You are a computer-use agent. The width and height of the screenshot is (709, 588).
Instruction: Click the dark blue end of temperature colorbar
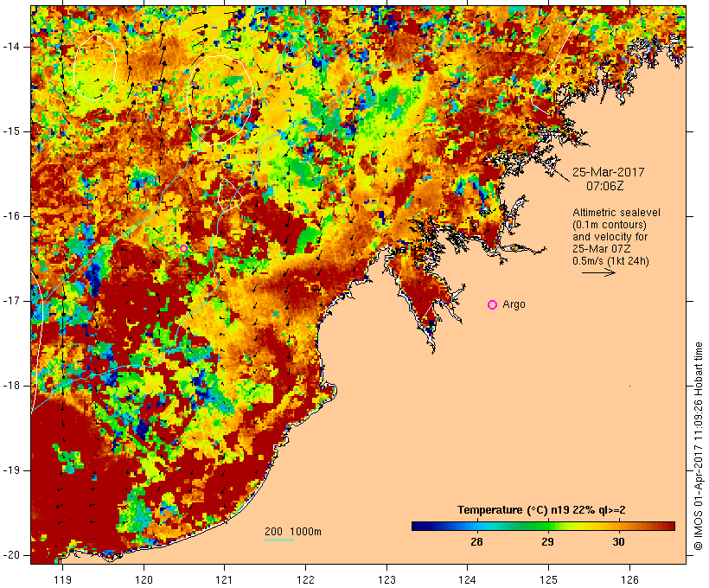click(x=418, y=526)
